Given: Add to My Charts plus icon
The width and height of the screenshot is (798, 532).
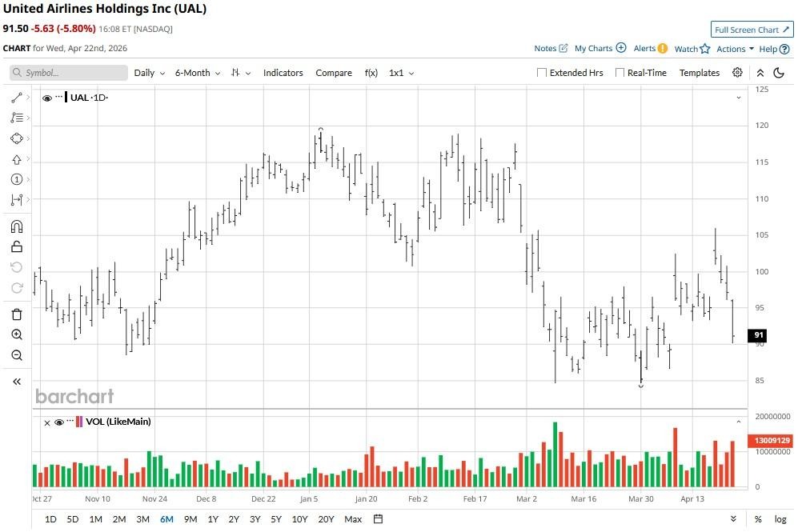Looking at the screenshot, I should point(621,47).
